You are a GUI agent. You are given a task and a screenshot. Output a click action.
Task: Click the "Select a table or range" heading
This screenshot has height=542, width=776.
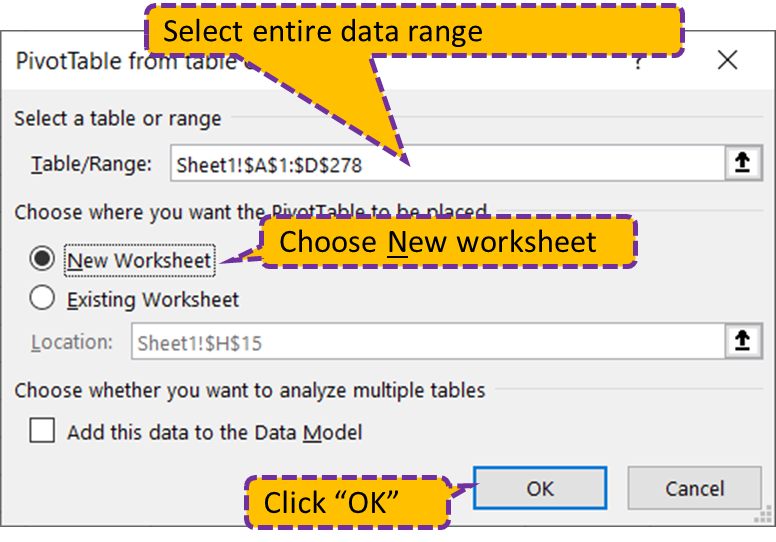tap(118, 118)
